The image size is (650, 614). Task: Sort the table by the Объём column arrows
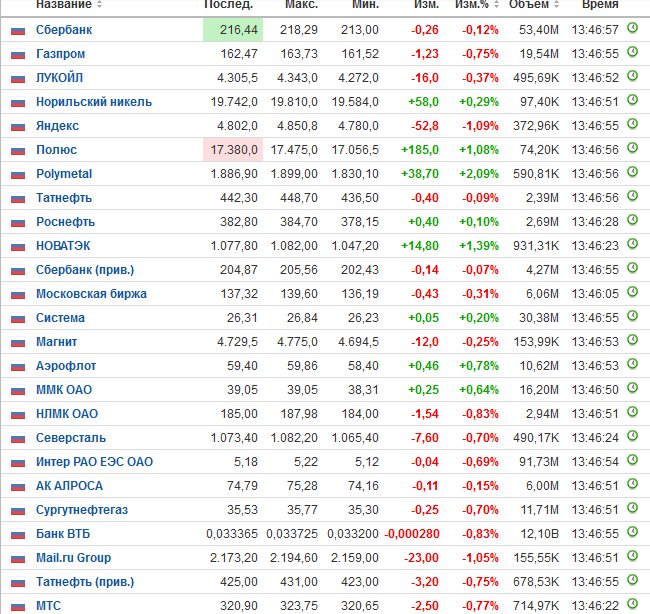click(556, 5)
